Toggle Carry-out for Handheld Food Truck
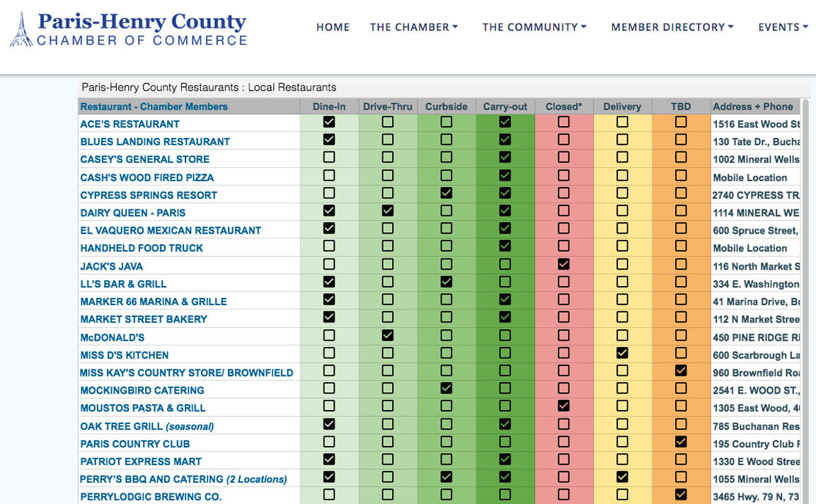Screen dimensions: 816x504 (x=505, y=246)
